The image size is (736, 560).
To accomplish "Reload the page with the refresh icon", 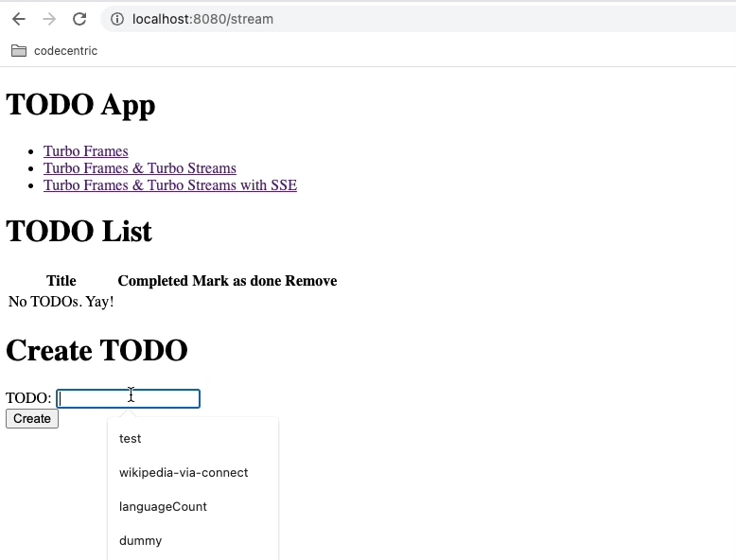I will (79, 19).
